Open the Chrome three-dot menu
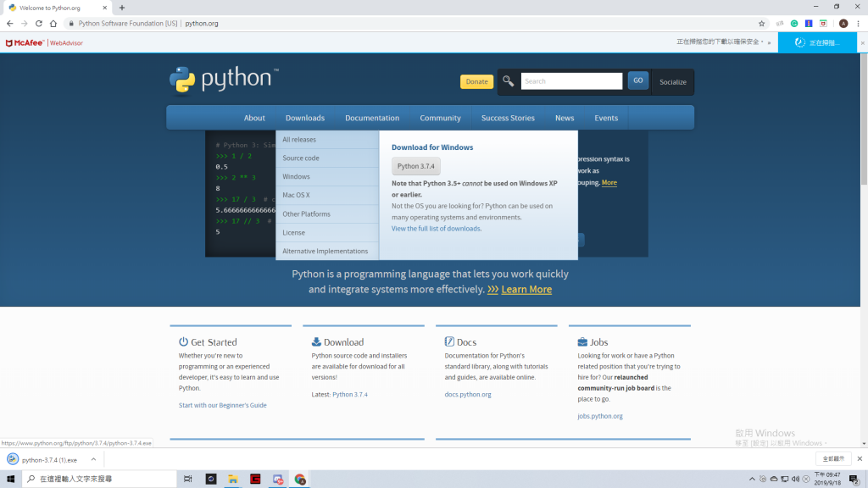This screenshot has width=868, height=488. tap(858, 23)
